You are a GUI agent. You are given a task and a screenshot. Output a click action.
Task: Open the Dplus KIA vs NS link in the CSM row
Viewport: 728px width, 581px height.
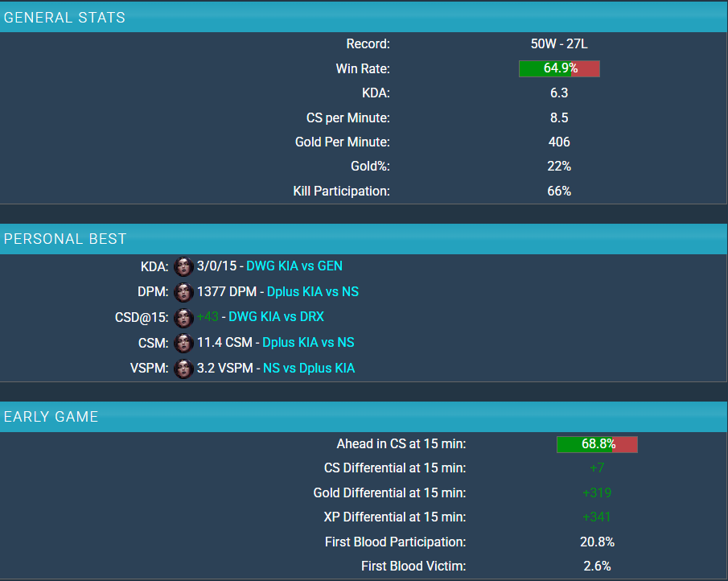[x=308, y=343]
